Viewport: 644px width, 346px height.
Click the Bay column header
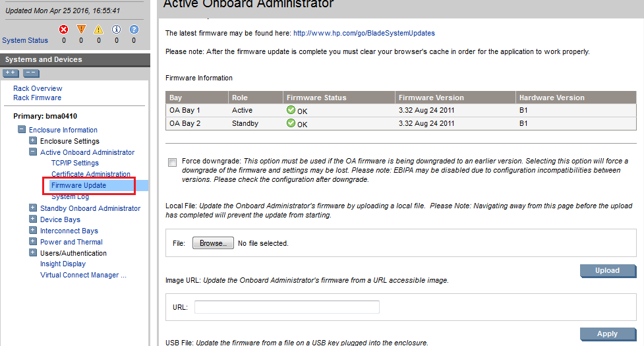196,98
